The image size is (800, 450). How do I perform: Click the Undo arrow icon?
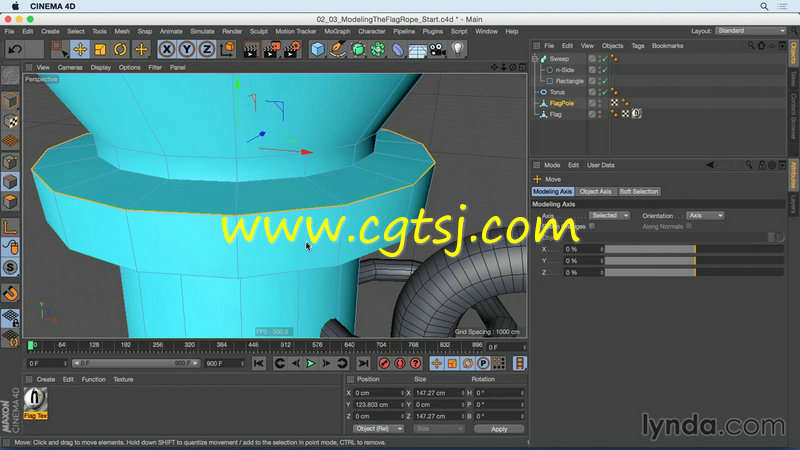coord(15,49)
